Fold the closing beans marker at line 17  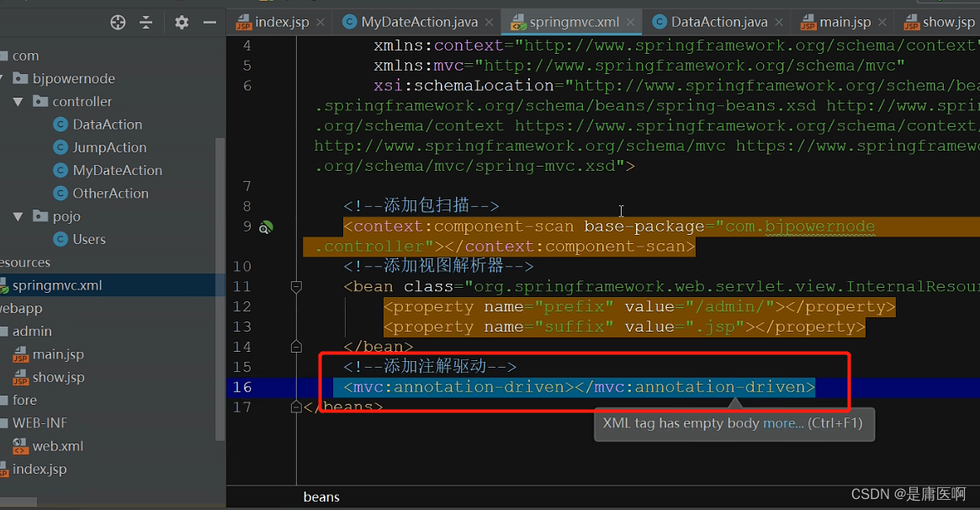pyautogui.click(x=296, y=406)
